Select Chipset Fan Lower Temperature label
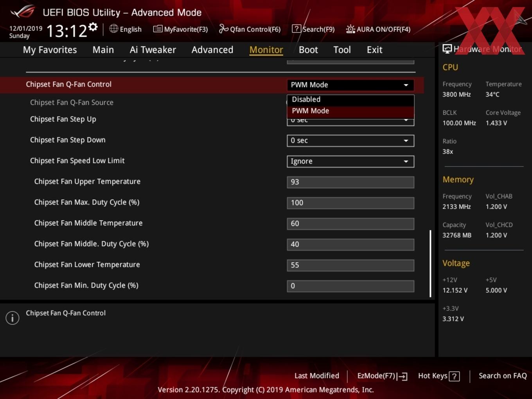Viewport: 532px width, 399px height. coord(87,264)
